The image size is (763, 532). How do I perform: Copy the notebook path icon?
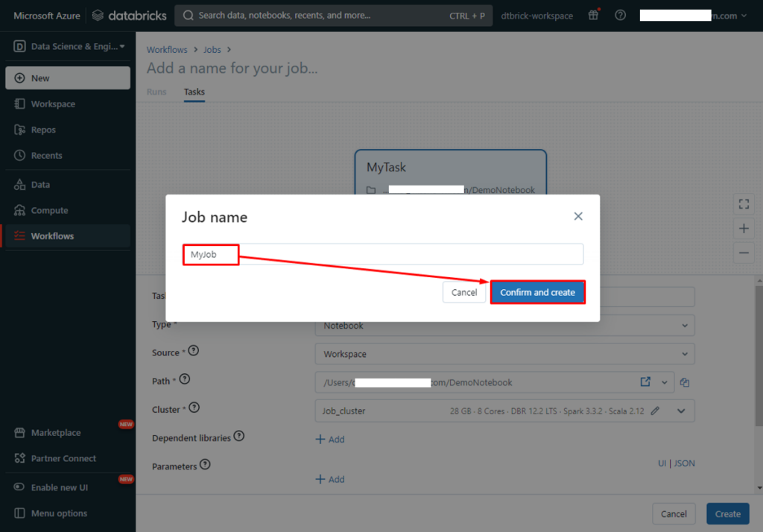click(x=685, y=382)
